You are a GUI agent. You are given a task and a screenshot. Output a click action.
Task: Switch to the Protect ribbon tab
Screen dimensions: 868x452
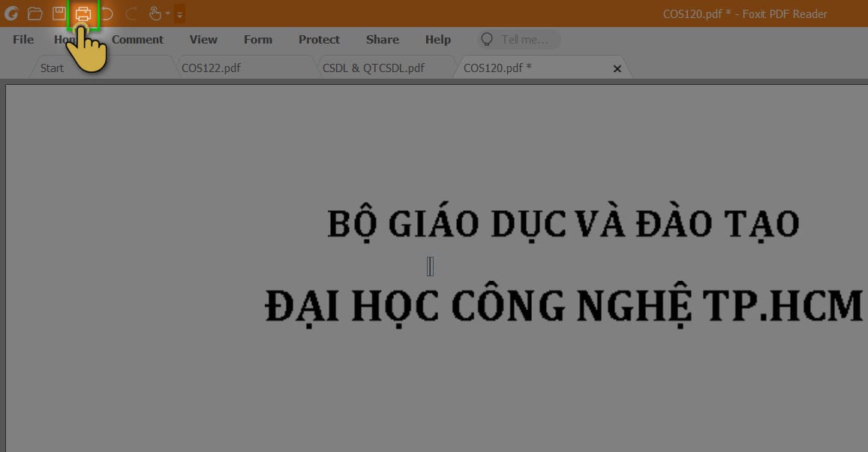click(x=319, y=39)
